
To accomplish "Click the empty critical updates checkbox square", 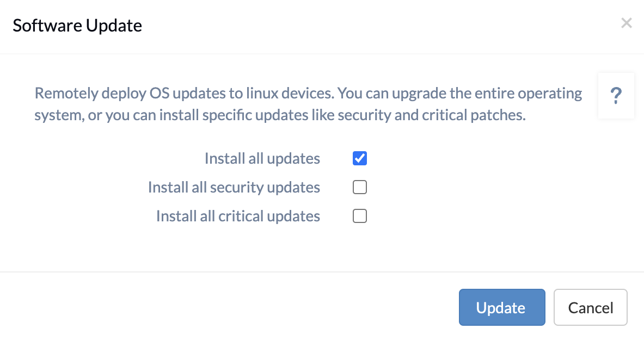I will [x=360, y=216].
